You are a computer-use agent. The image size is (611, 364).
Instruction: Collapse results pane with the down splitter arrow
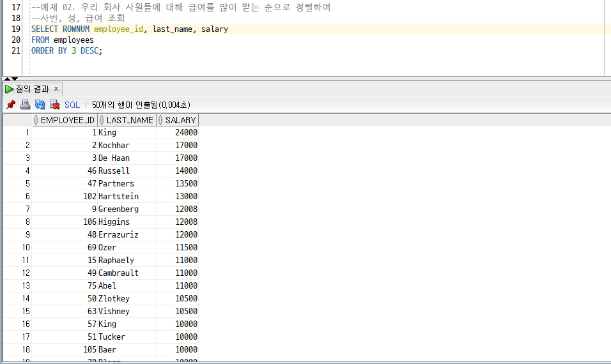(x=15, y=79)
